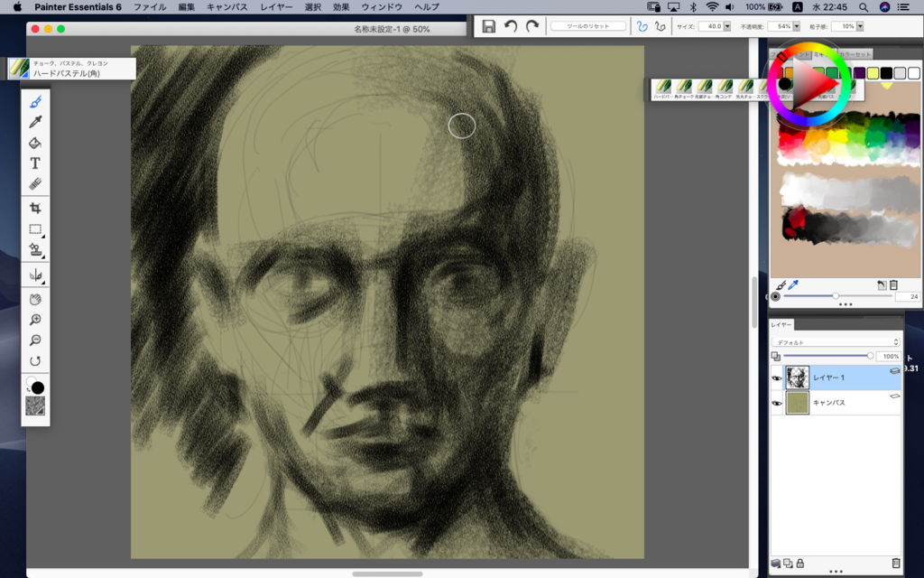
Task: Pick the Eraser tool in toolbox
Action: [x=35, y=184]
